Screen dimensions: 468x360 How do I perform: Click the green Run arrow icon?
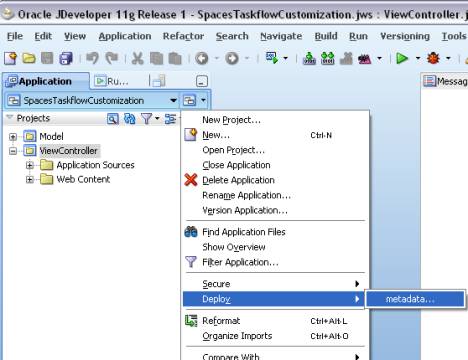(x=402, y=59)
